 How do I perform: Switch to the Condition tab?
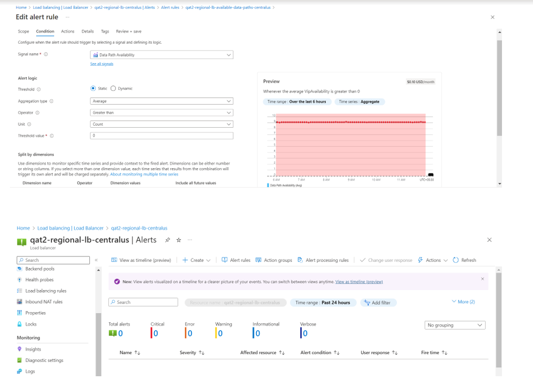click(45, 31)
